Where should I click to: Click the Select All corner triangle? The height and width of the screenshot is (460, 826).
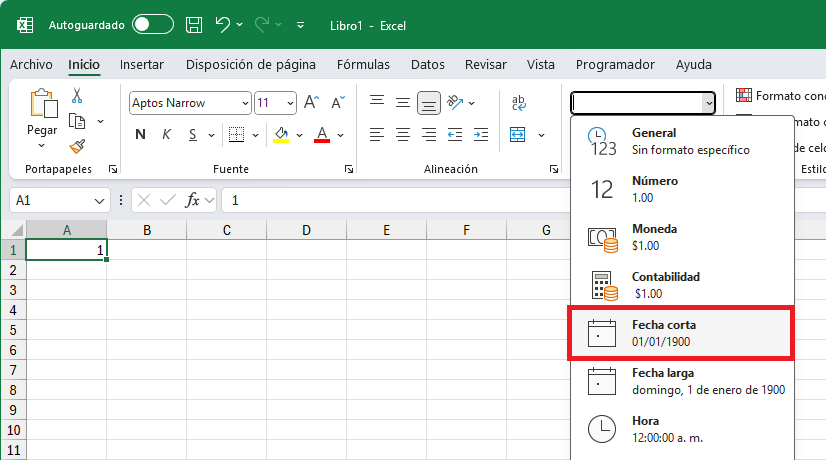point(16,230)
